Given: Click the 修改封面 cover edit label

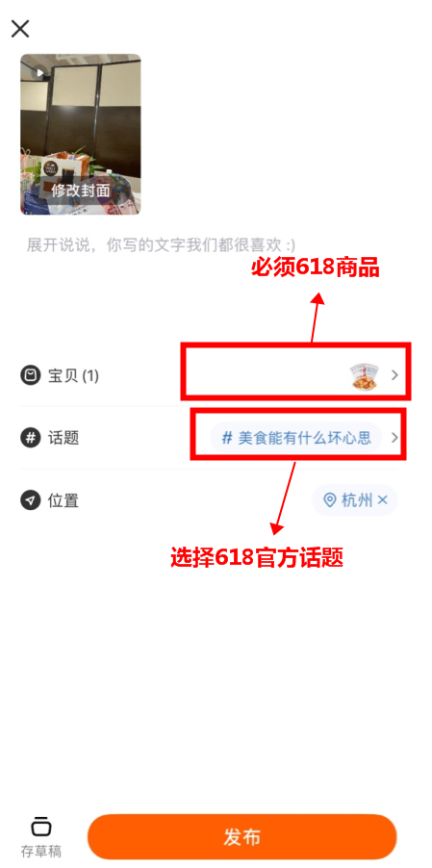Looking at the screenshot, I should click(81, 191).
